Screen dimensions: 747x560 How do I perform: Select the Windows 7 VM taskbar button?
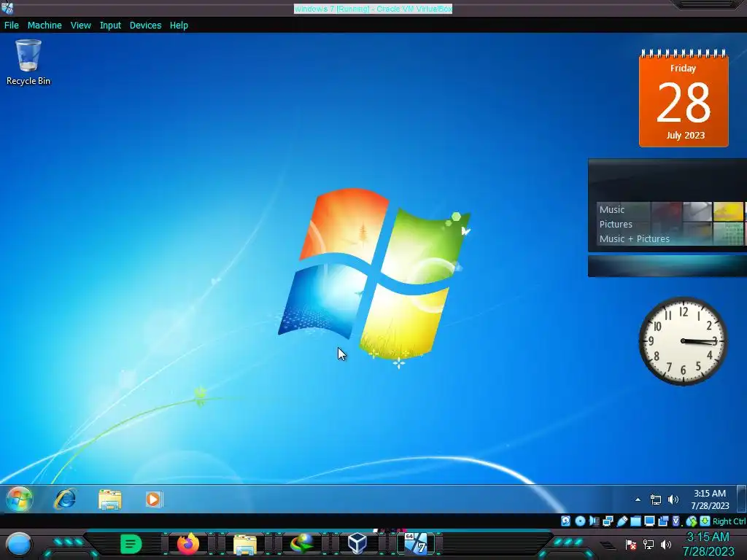click(416, 543)
